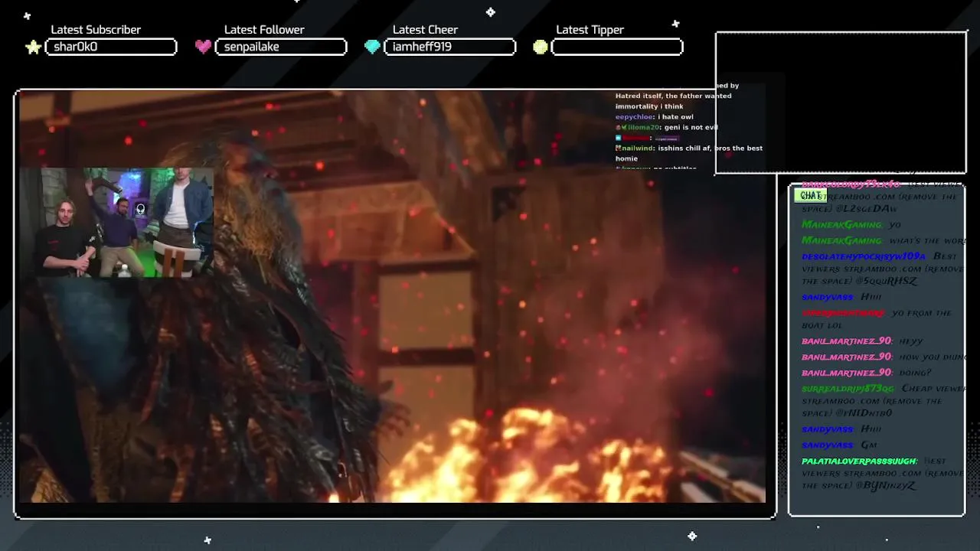Select the senpailake follower name field
This screenshot has width=980, height=551.
click(x=281, y=47)
